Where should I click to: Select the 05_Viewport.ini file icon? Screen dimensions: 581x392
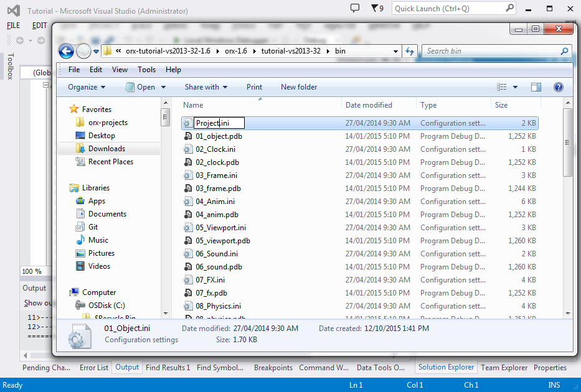188,228
